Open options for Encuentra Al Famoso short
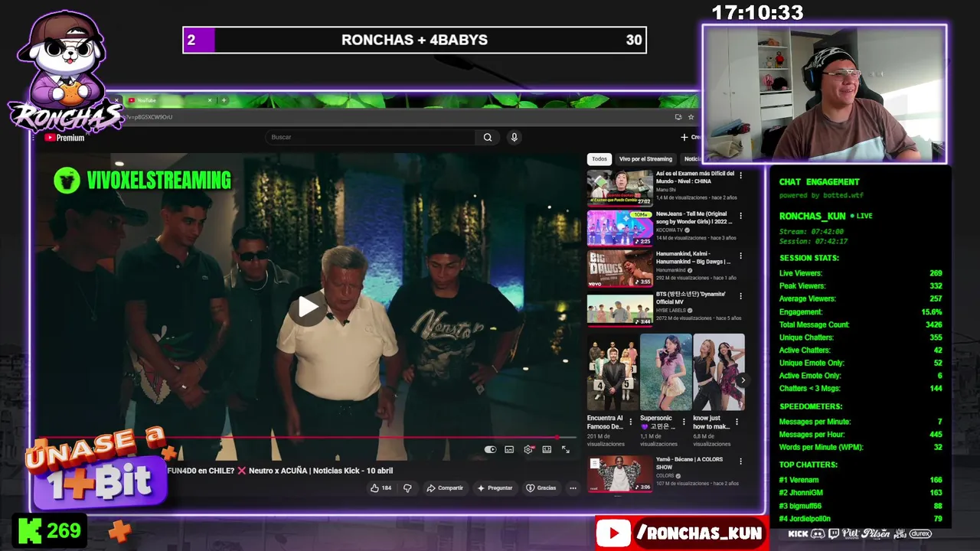 point(631,421)
